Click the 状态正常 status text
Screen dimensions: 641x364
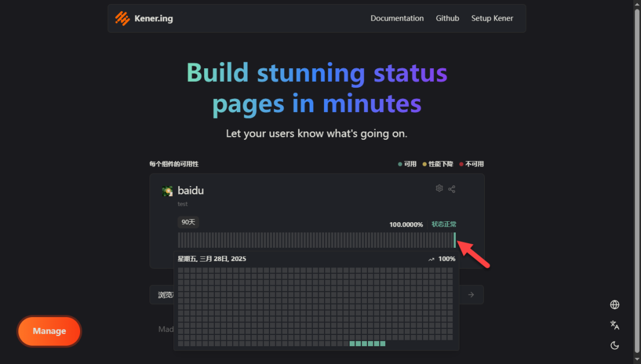click(444, 224)
